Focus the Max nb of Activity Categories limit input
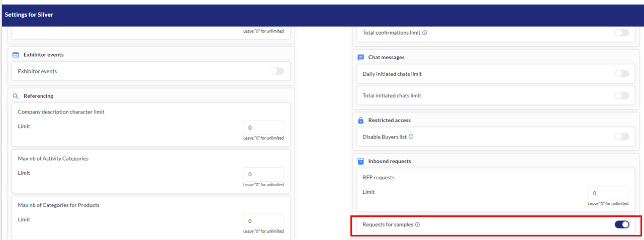Screen dimensions: 644x240 [263, 175]
